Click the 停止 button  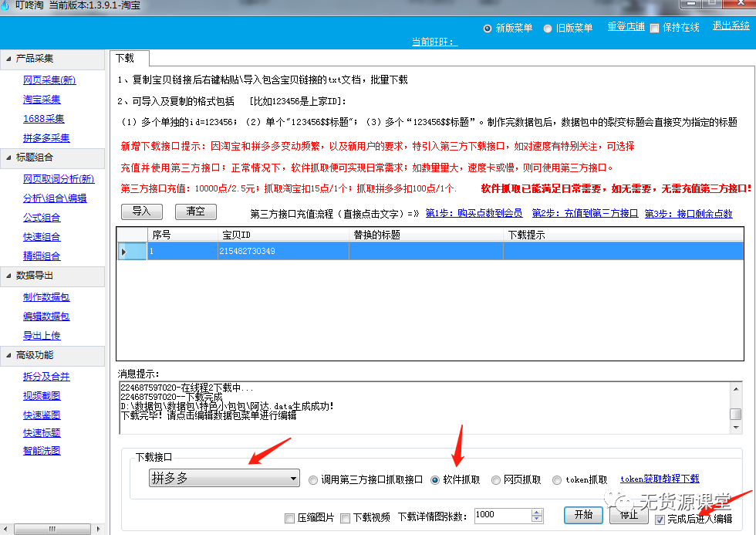(x=629, y=515)
